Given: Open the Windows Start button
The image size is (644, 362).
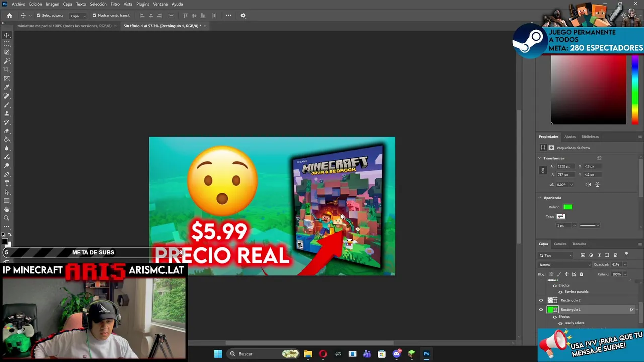Looking at the screenshot, I should [x=218, y=354].
